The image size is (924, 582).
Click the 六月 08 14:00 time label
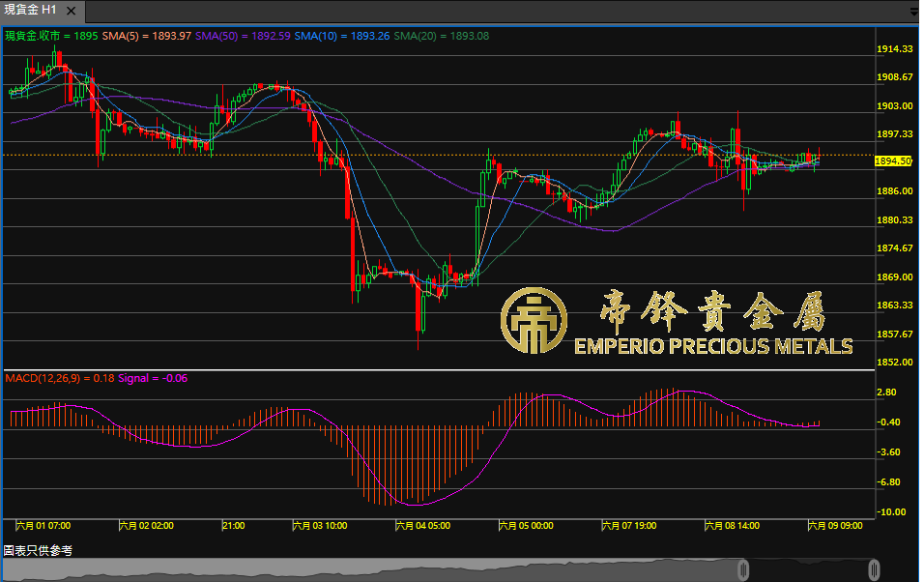coord(733,525)
